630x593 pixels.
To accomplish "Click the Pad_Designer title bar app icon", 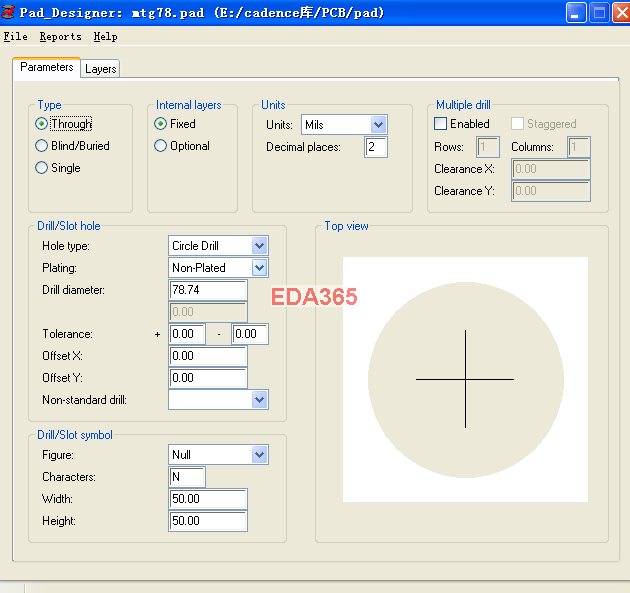I will [10, 13].
